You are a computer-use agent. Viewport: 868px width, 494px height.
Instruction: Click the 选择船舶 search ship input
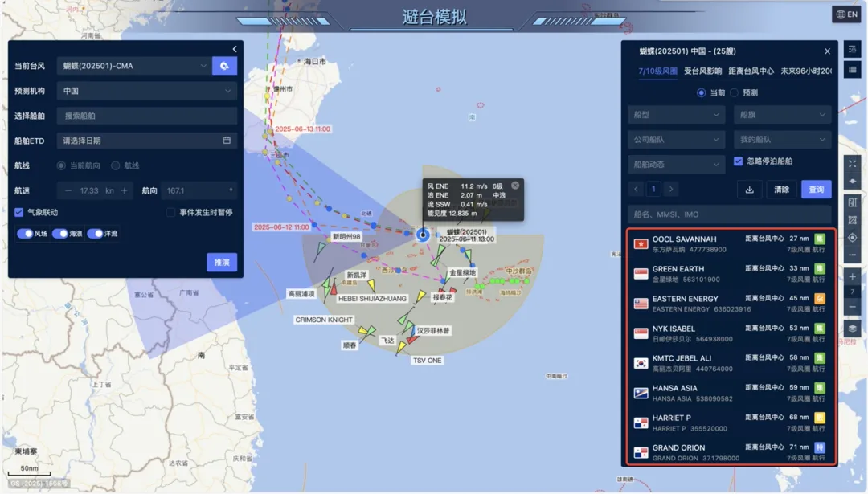click(x=147, y=116)
